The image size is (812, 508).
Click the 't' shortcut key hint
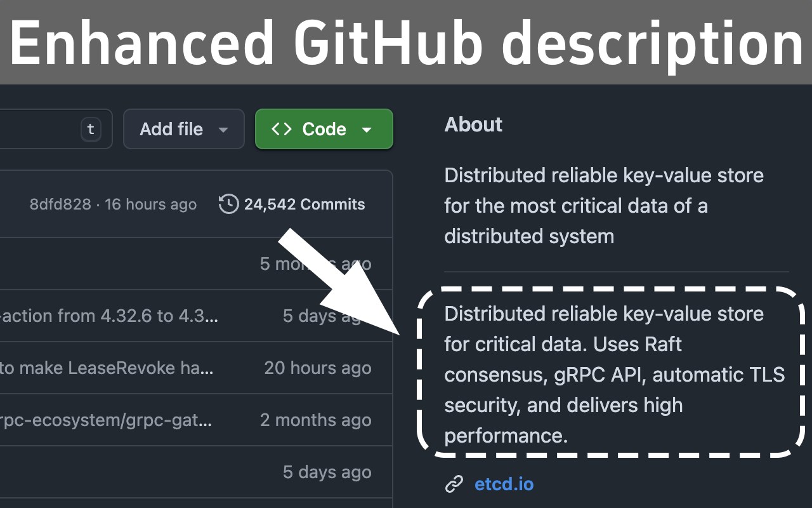(91, 130)
